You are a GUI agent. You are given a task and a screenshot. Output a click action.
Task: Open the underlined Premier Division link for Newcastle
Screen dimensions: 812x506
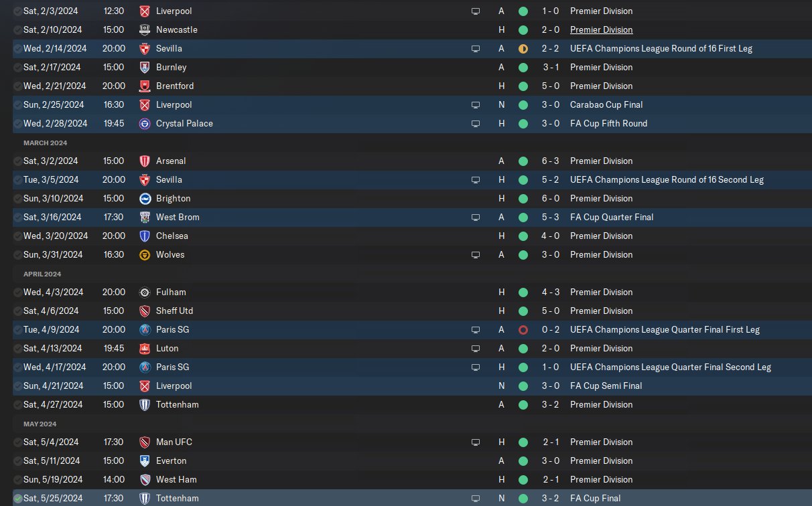coord(601,30)
